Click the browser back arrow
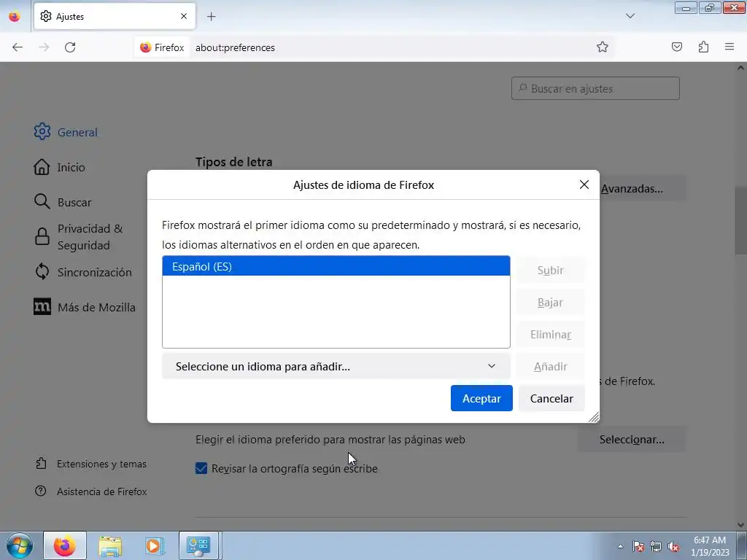 tap(18, 47)
